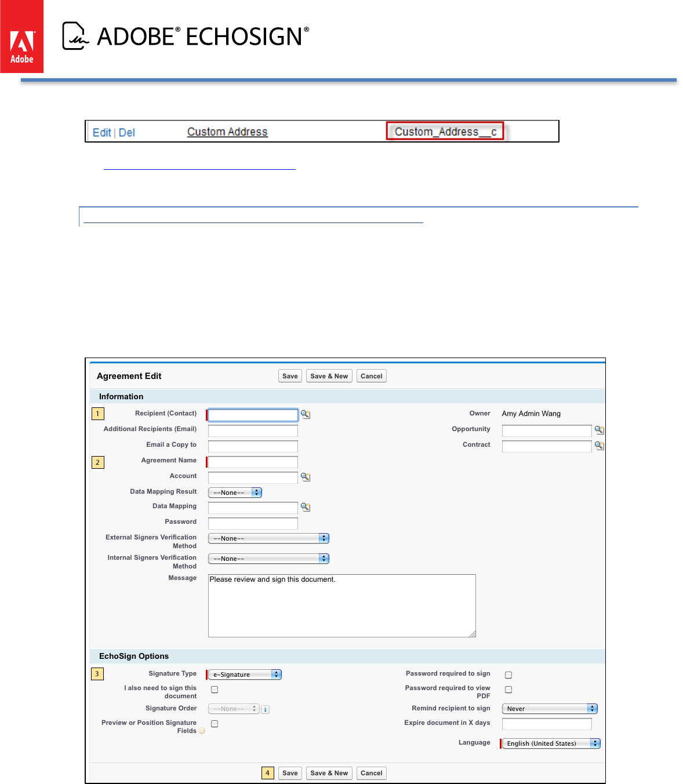Click Expire document in X days field
Image resolution: width=683 pixels, height=784 pixels.
(x=547, y=724)
